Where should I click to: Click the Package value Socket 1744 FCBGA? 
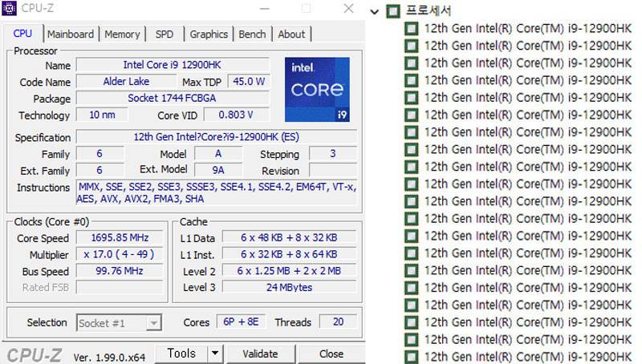click(x=173, y=98)
